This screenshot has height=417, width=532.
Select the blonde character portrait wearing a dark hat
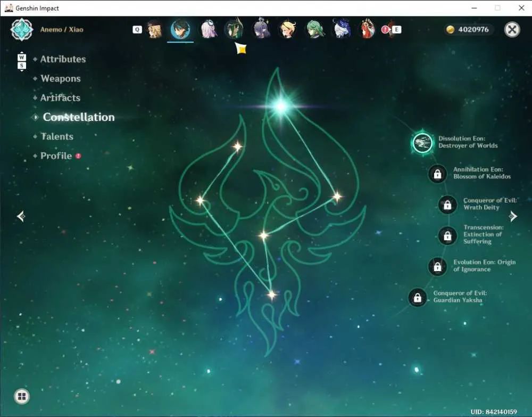click(155, 29)
